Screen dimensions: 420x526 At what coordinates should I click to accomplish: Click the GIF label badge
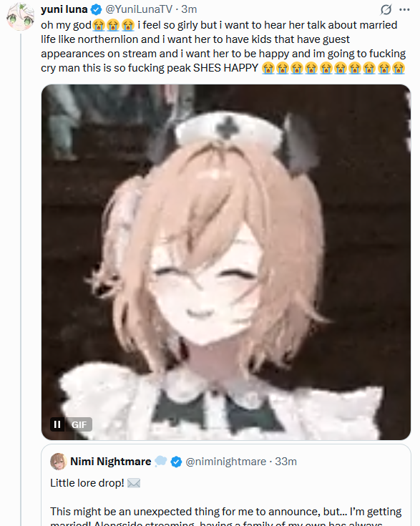79,424
